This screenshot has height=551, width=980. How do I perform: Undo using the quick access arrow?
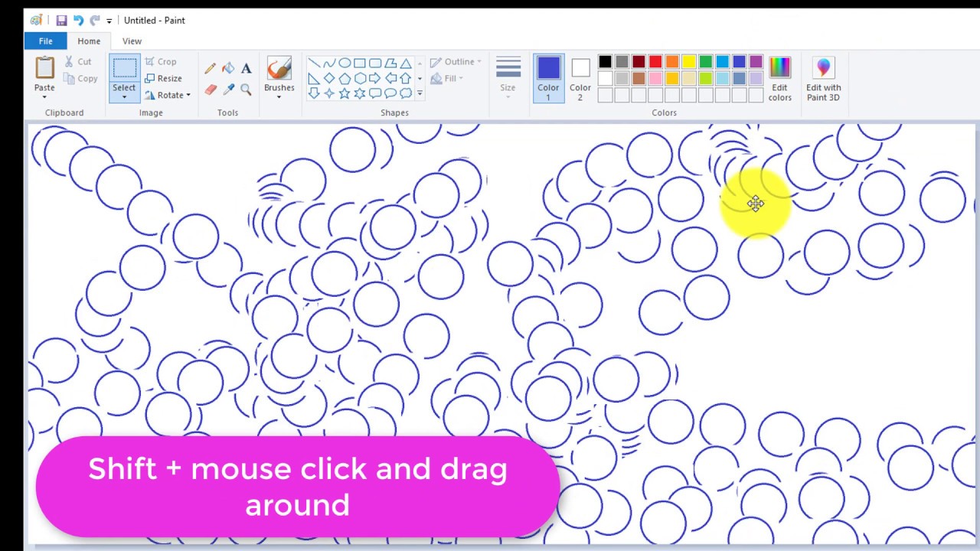[x=78, y=21]
